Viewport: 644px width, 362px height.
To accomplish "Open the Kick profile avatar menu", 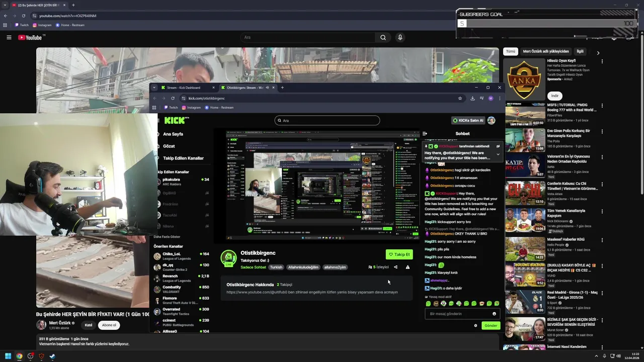I will pos(492,120).
